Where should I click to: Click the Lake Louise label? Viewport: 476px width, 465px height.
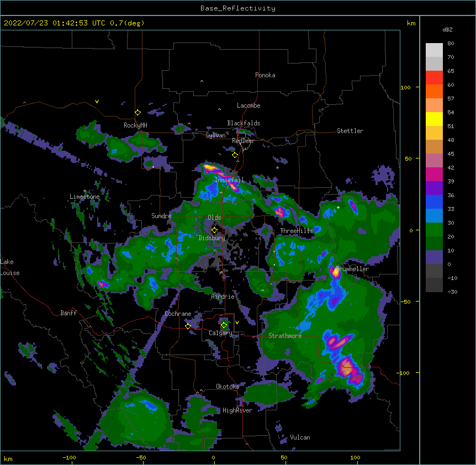tap(10, 267)
